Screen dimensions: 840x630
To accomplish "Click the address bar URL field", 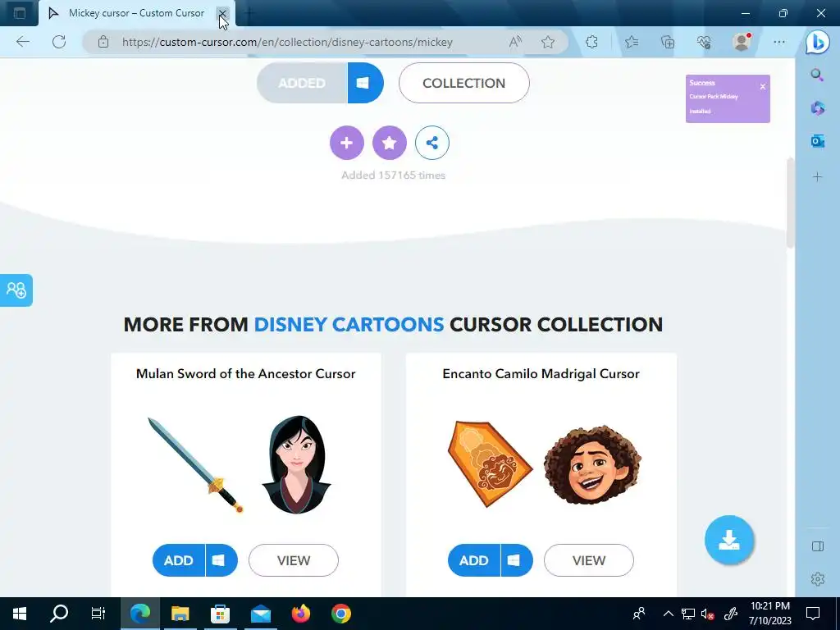I will pos(287,42).
